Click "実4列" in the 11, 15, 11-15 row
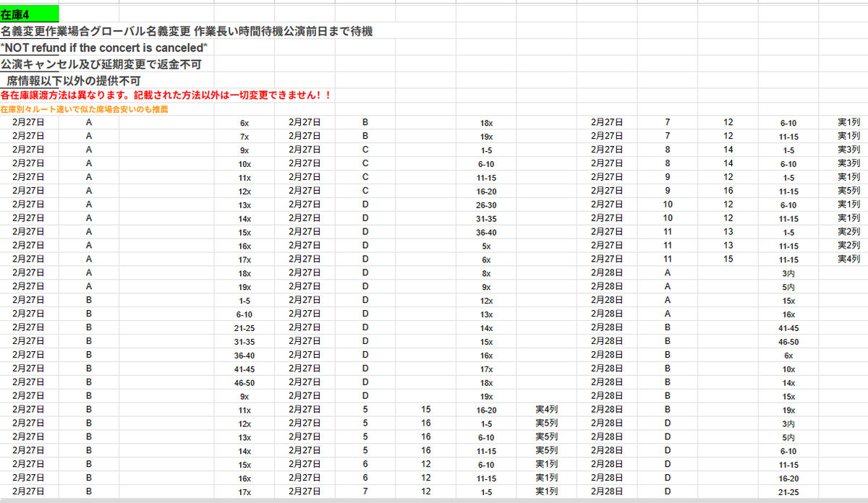Viewport: 868px width, 503px height. coord(848,259)
